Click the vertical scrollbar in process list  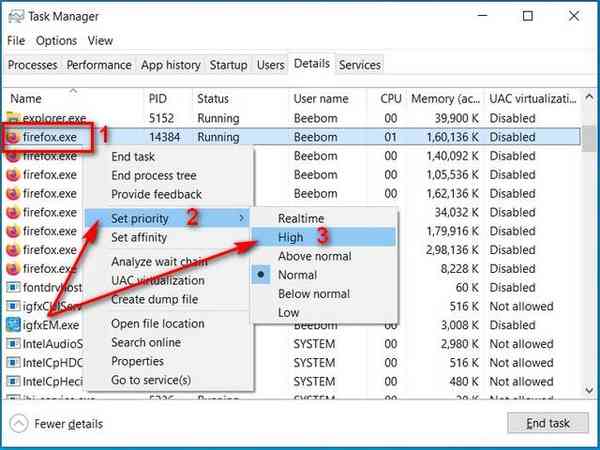click(x=590, y=250)
